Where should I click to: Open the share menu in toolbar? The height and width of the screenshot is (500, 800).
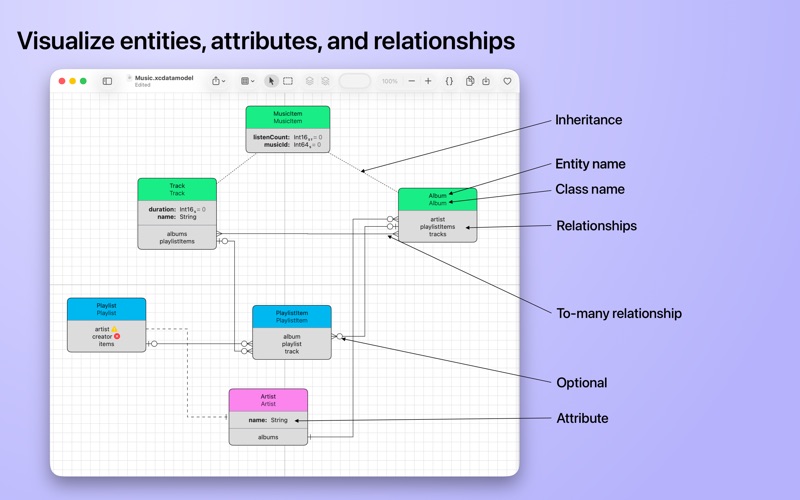[218, 81]
